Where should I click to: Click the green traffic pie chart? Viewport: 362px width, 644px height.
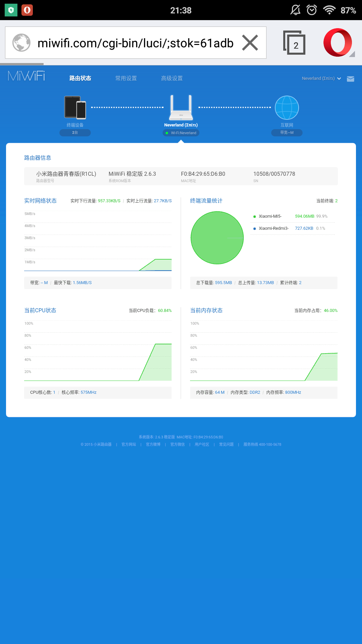(x=217, y=238)
